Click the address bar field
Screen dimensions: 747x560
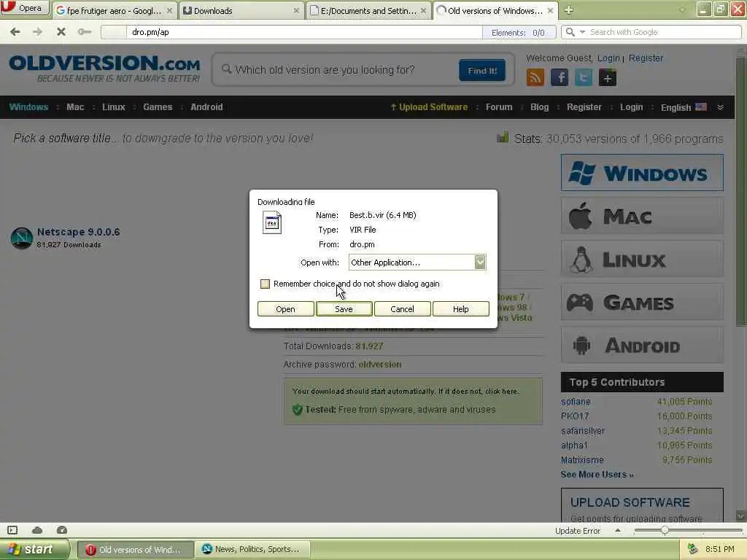304,32
